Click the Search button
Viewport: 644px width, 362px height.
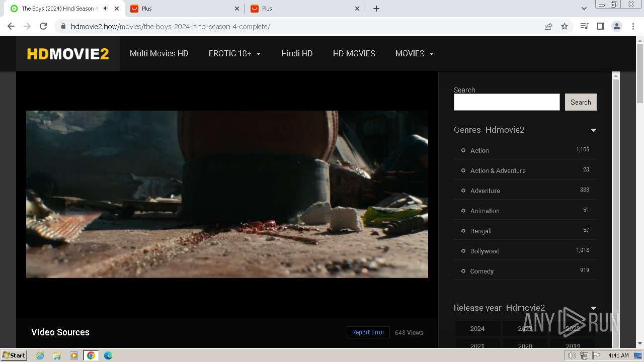pyautogui.click(x=581, y=102)
